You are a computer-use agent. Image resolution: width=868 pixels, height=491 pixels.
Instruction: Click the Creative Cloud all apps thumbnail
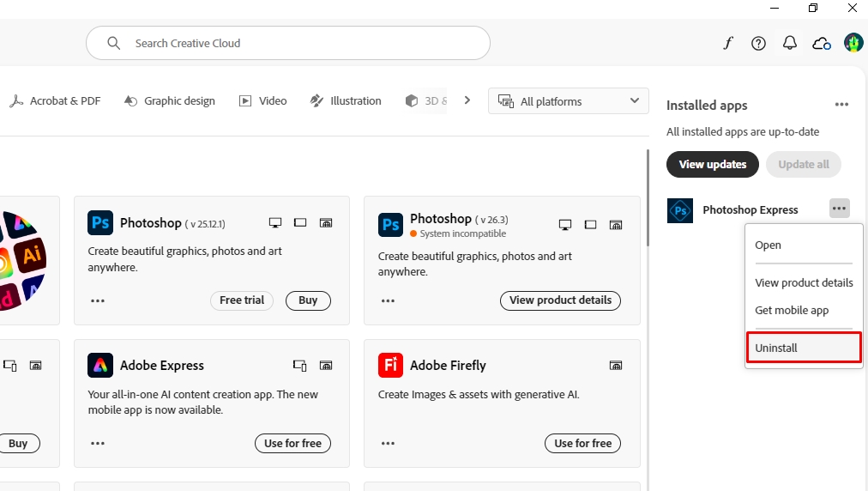pyautogui.click(x=23, y=260)
